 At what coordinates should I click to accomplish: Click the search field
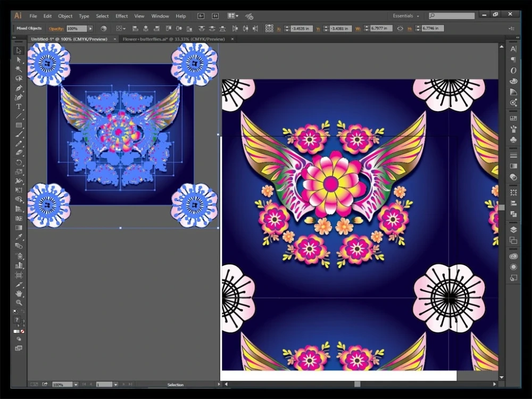point(452,16)
